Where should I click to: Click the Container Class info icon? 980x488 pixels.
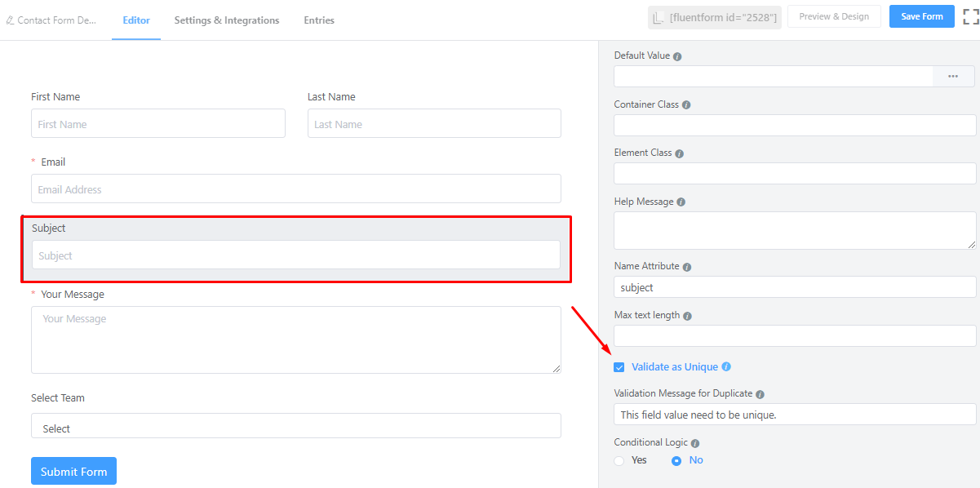685,105
